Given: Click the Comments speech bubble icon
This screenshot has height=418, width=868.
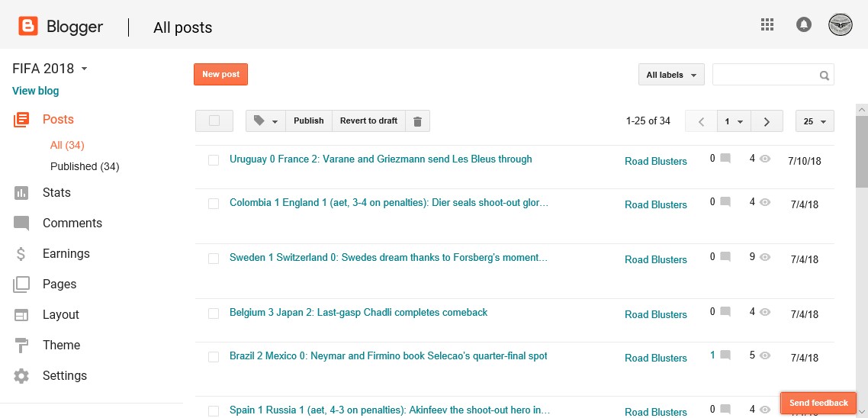Looking at the screenshot, I should [x=21, y=223].
